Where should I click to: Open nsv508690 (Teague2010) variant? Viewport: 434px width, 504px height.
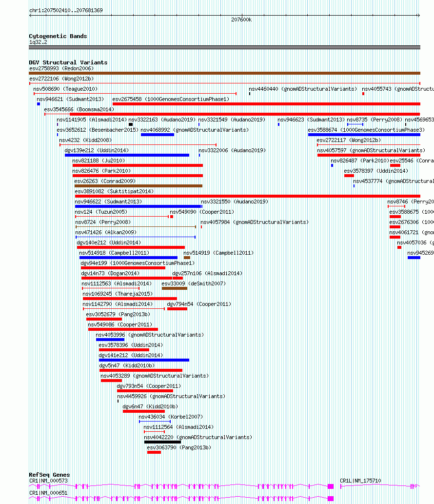(65, 89)
